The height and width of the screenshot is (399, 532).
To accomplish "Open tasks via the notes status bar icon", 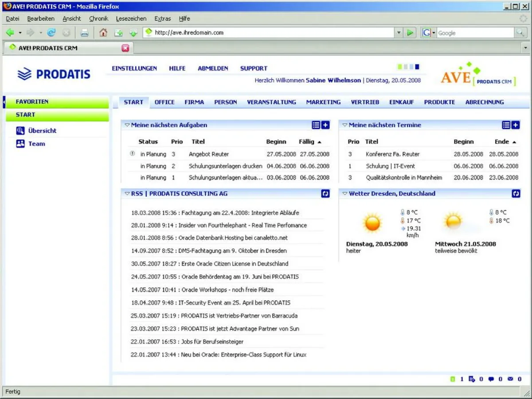I will [471, 379].
